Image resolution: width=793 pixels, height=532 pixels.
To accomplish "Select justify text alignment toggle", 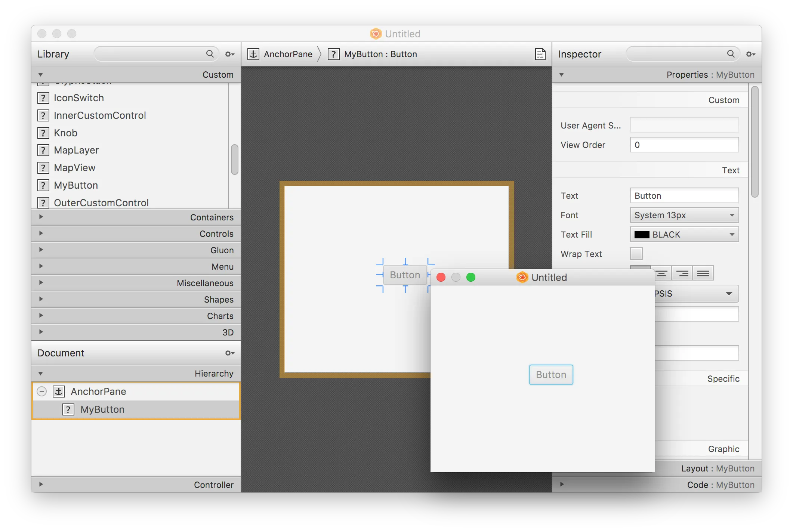I will pyautogui.click(x=703, y=273).
